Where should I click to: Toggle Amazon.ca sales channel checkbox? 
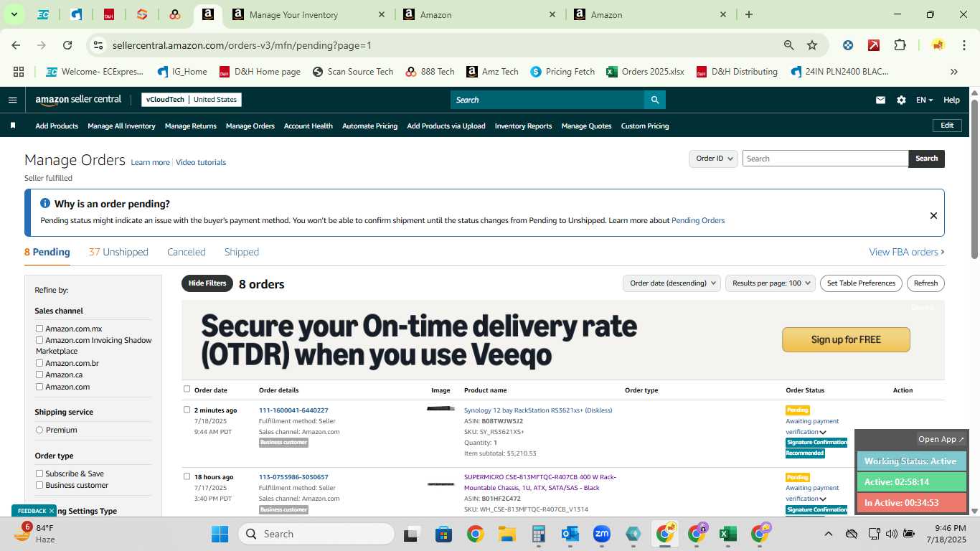pyautogui.click(x=39, y=375)
